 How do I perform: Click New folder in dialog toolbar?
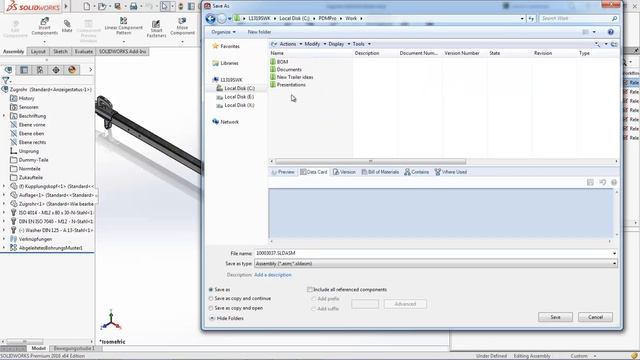(259, 32)
